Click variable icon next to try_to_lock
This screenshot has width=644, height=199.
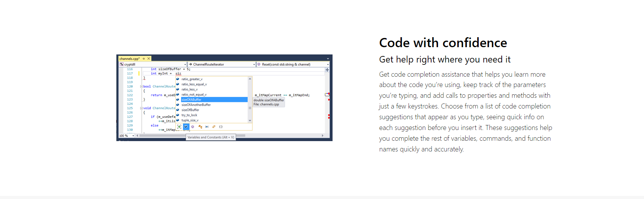pyautogui.click(x=178, y=115)
